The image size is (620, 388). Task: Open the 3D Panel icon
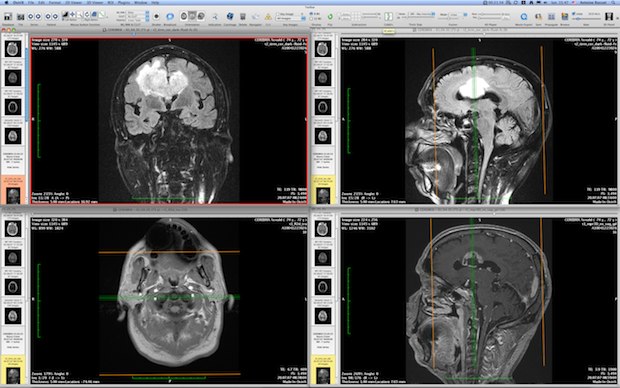pyautogui.click(x=609, y=17)
